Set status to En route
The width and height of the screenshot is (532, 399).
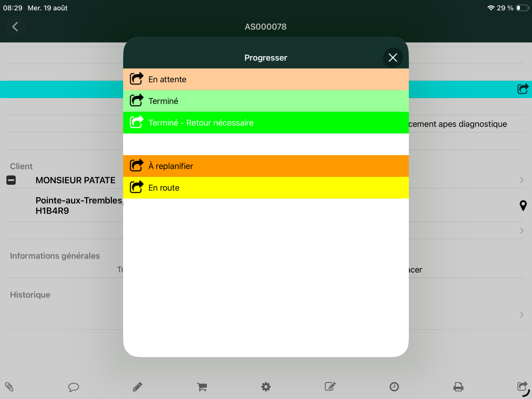pyautogui.click(x=266, y=188)
